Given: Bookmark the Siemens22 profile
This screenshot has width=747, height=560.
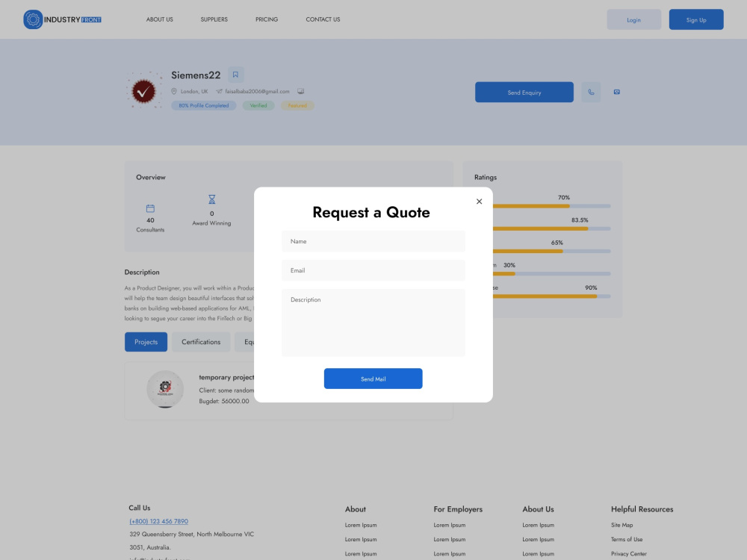Looking at the screenshot, I should [x=235, y=75].
